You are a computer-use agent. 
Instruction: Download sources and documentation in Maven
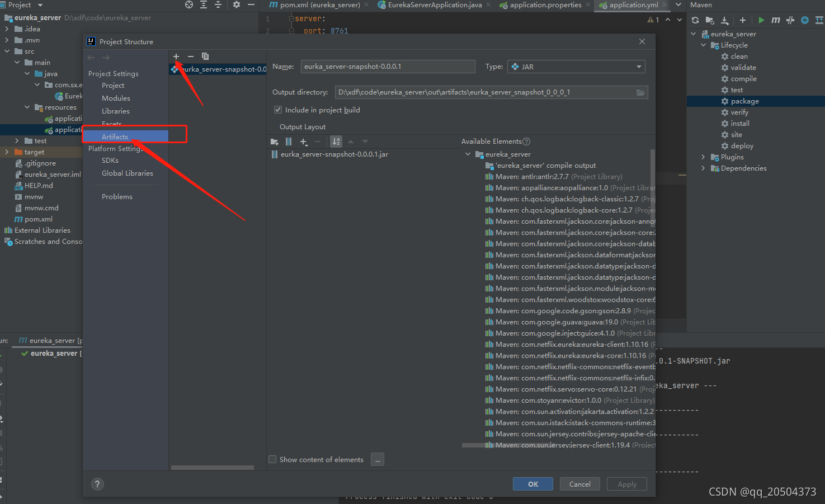click(x=725, y=20)
